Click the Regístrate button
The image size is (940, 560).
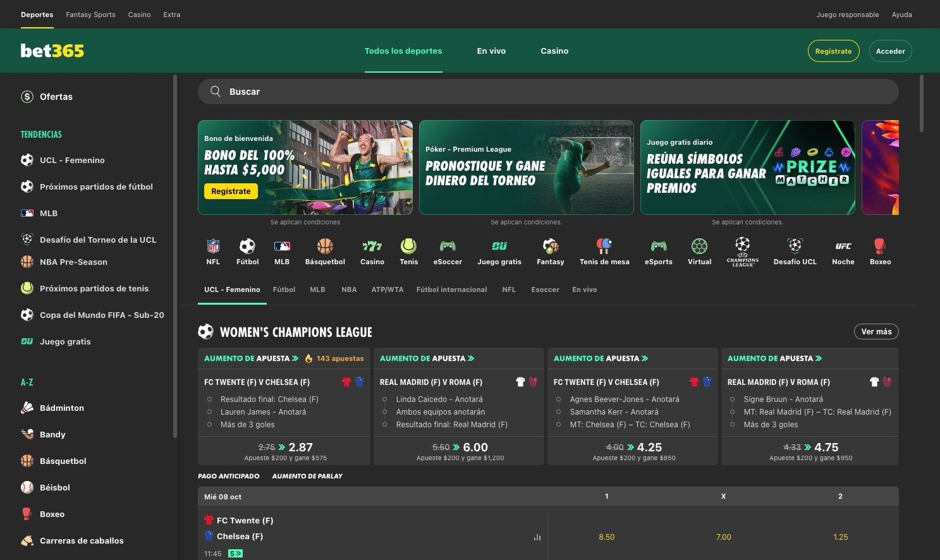833,51
